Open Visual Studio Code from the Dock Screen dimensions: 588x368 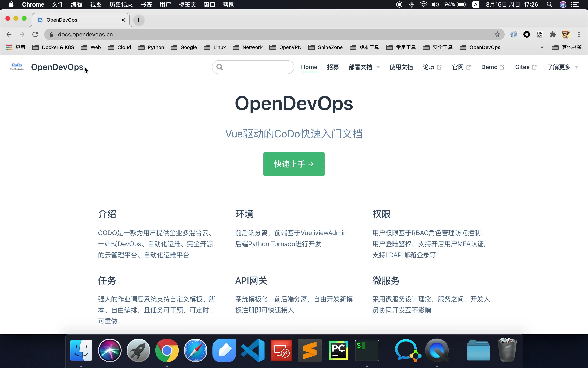coord(253,350)
